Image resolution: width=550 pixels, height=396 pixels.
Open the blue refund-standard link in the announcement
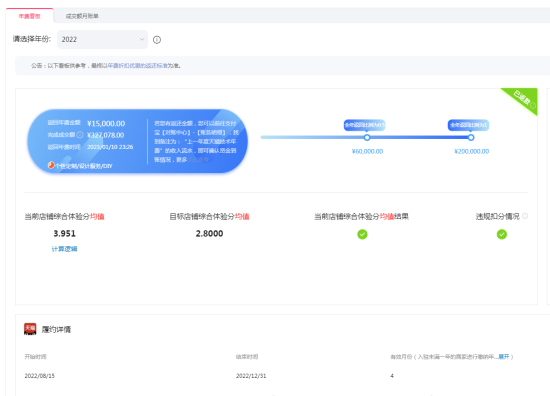(x=137, y=66)
